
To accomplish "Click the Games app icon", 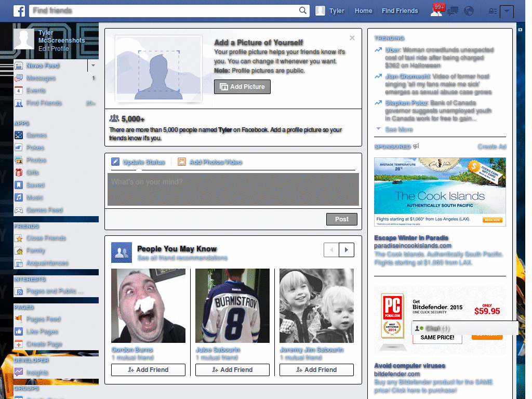I will (19, 135).
